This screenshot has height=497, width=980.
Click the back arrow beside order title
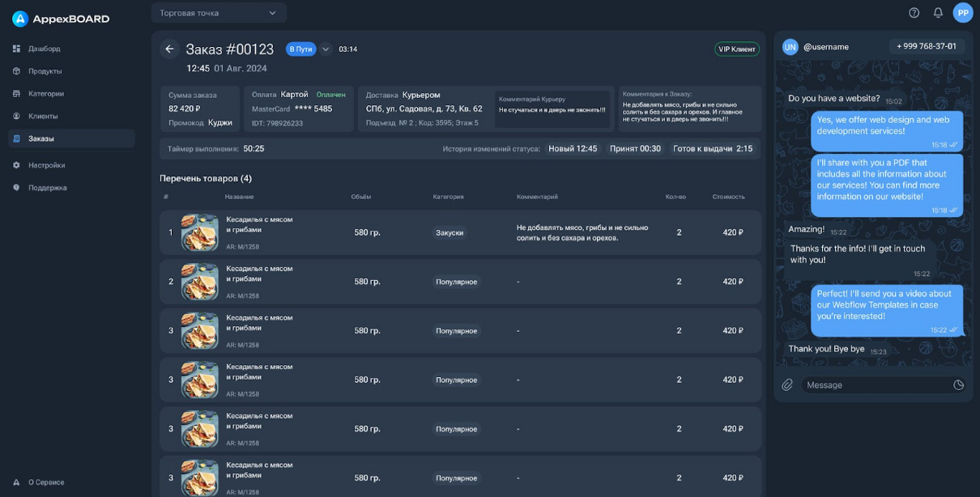pyautogui.click(x=169, y=49)
